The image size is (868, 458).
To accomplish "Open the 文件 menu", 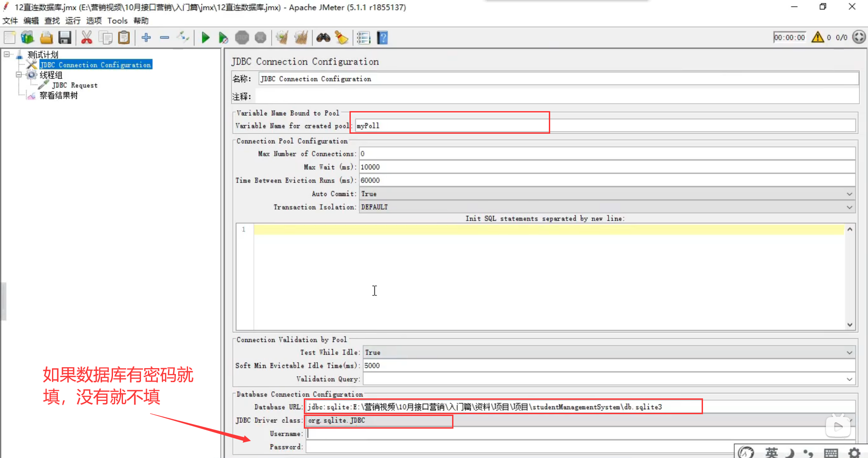I will (10, 21).
